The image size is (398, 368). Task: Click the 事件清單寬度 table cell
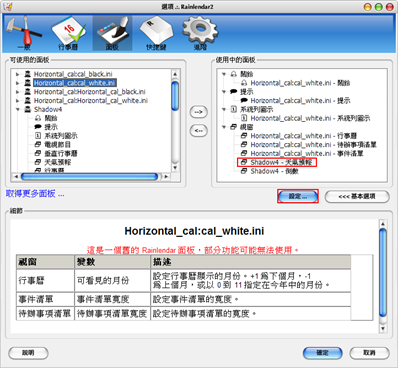point(112,299)
